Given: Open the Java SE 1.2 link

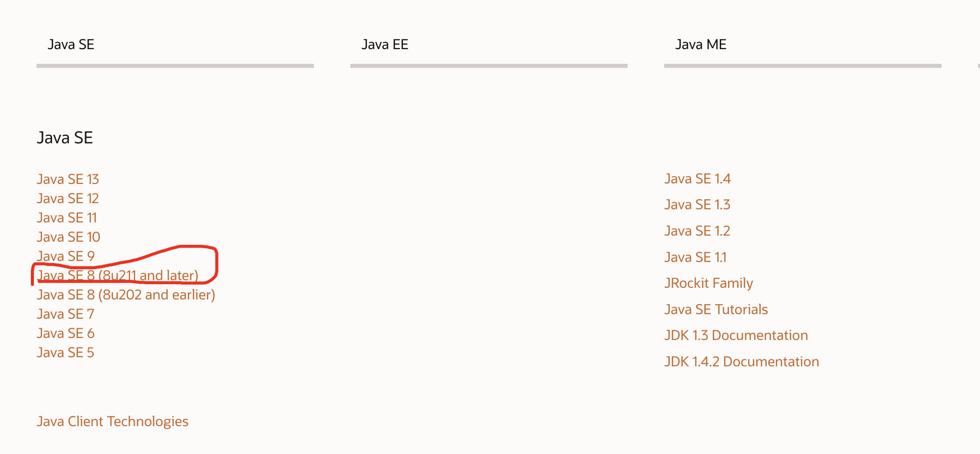Looking at the screenshot, I should tap(698, 231).
